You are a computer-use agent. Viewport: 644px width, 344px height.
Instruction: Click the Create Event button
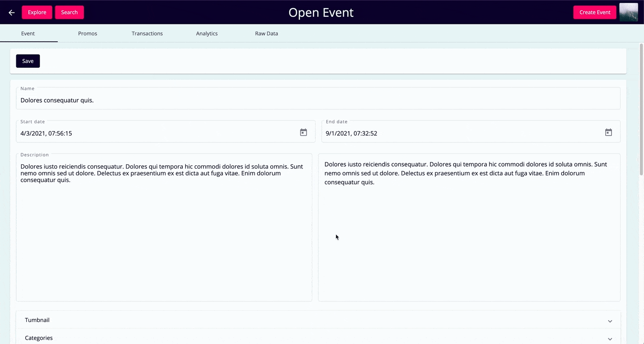[x=595, y=12]
